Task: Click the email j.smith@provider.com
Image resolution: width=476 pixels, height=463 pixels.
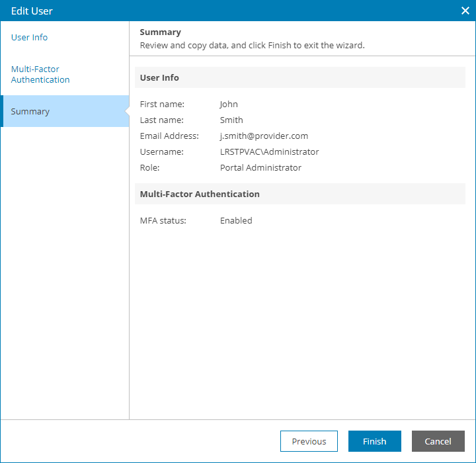Action: pos(264,136)
